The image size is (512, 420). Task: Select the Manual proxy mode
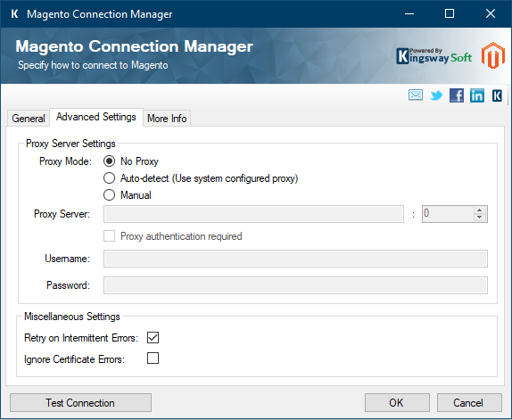point(109,195)
